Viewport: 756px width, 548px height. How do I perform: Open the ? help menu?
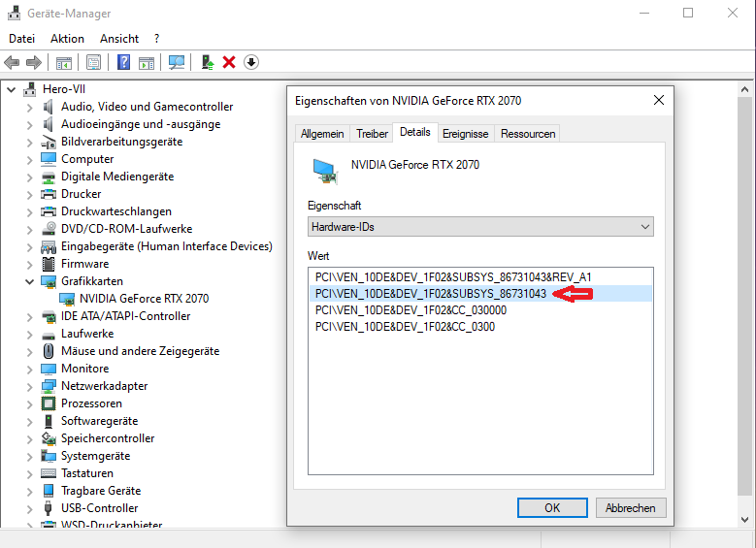click(x=156, y=39)
